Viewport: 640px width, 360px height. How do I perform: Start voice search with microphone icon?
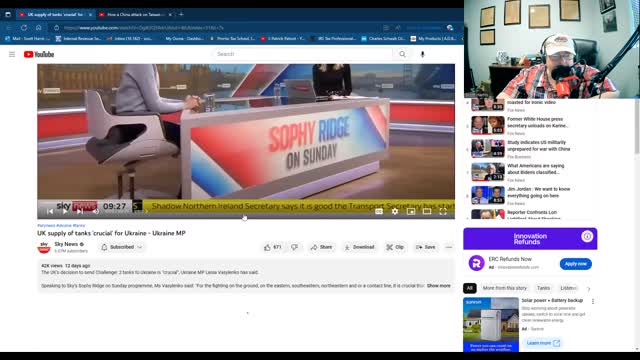coord(422,54)
